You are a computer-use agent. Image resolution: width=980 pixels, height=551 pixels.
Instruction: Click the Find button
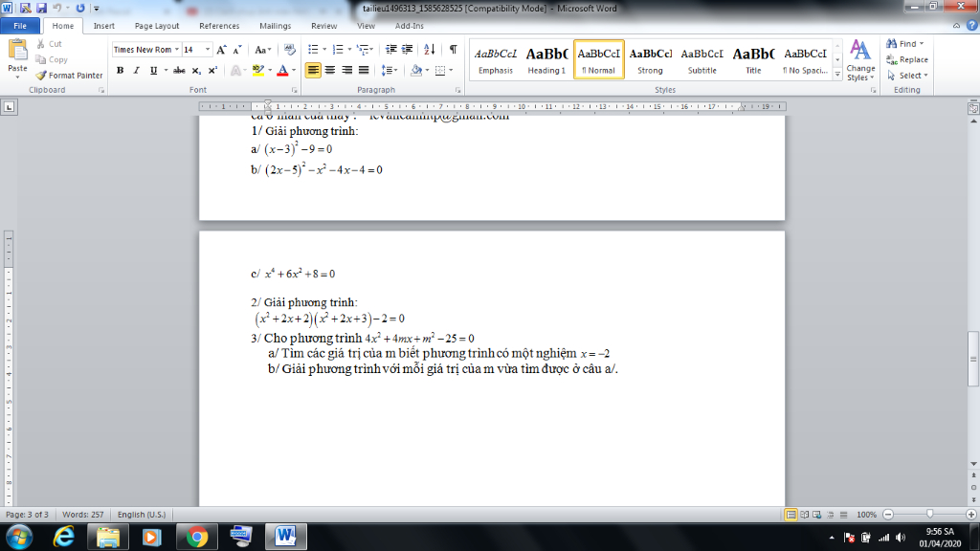click(904, 44)
